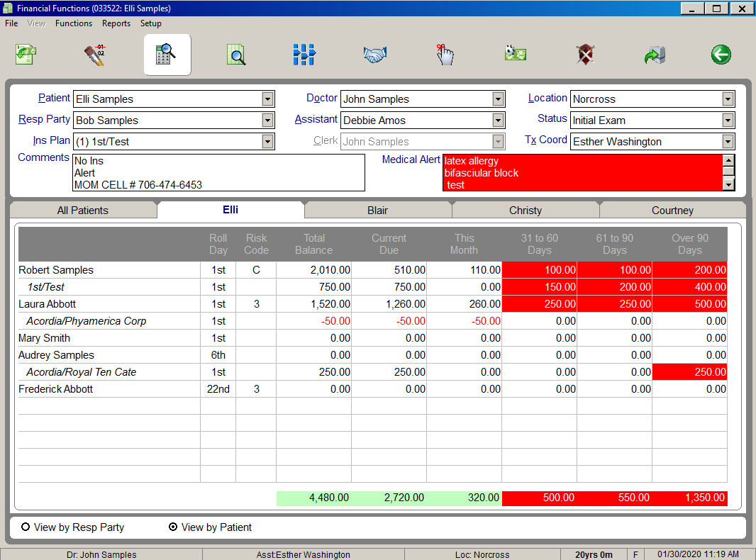The image size is (756, 560).
Task: Click the Risk Code column header
Action: (x=256, y=244)
